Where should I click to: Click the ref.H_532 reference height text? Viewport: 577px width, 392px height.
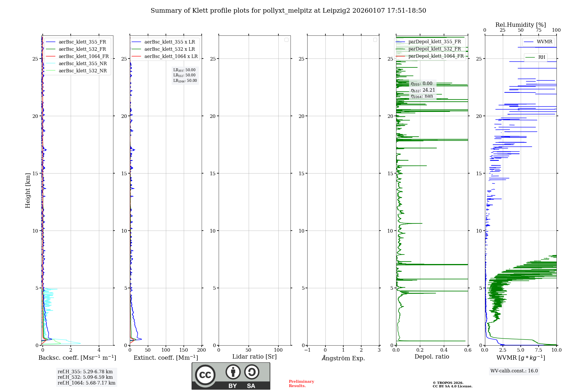(x=85, y=377)
